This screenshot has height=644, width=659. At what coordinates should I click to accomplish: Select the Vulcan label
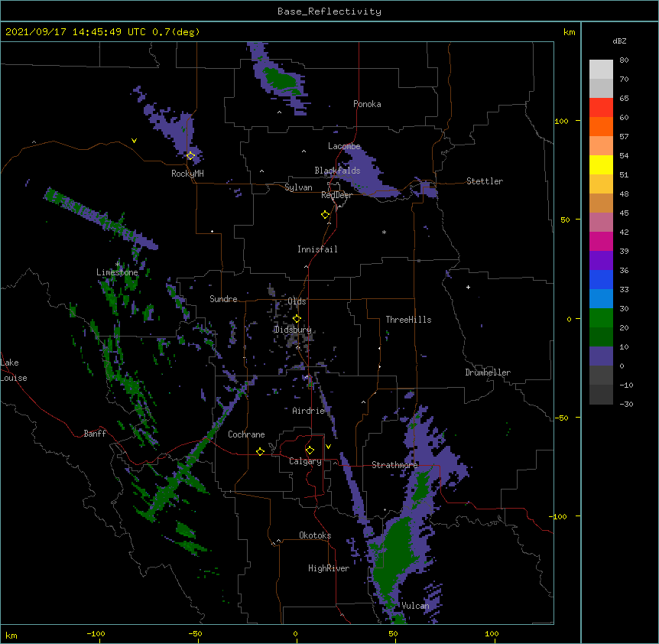coord(415,606)
